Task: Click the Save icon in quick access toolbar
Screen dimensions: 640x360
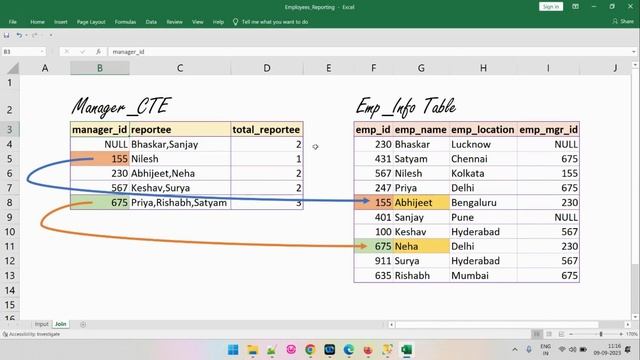Action: (x=7, y=36)
